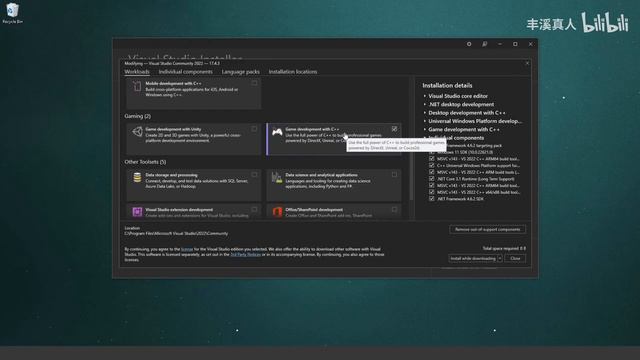Click the Unity logo icon
Screen dimensions: 640x360
click(x=137, y=131)
